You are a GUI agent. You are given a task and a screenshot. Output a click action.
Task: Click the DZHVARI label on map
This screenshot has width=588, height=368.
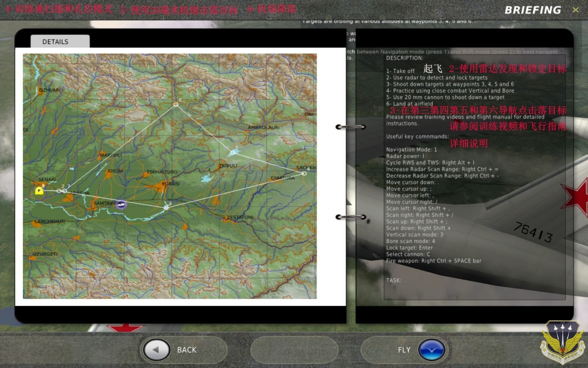(x=49, y=90)
